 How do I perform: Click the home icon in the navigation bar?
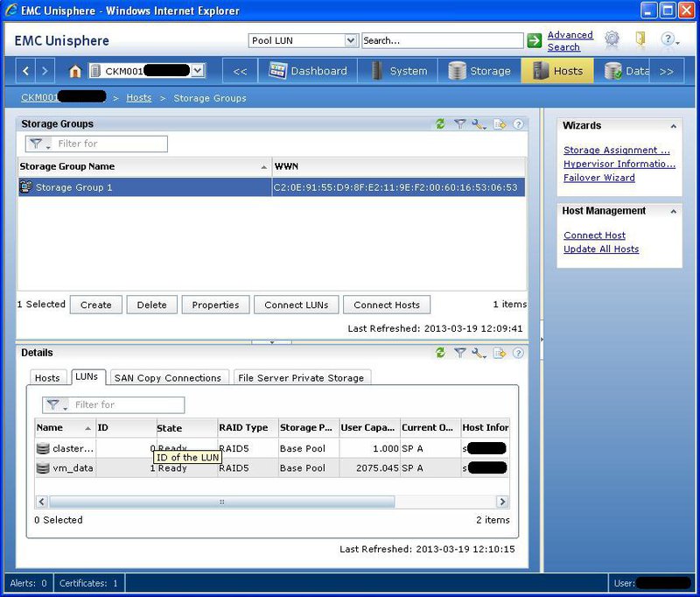tap(75, 72)
